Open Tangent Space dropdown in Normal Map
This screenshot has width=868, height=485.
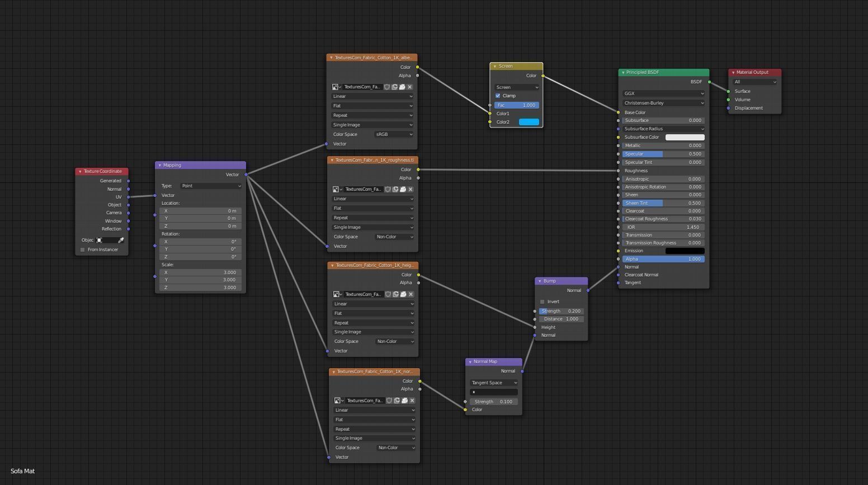click(494, 383)
